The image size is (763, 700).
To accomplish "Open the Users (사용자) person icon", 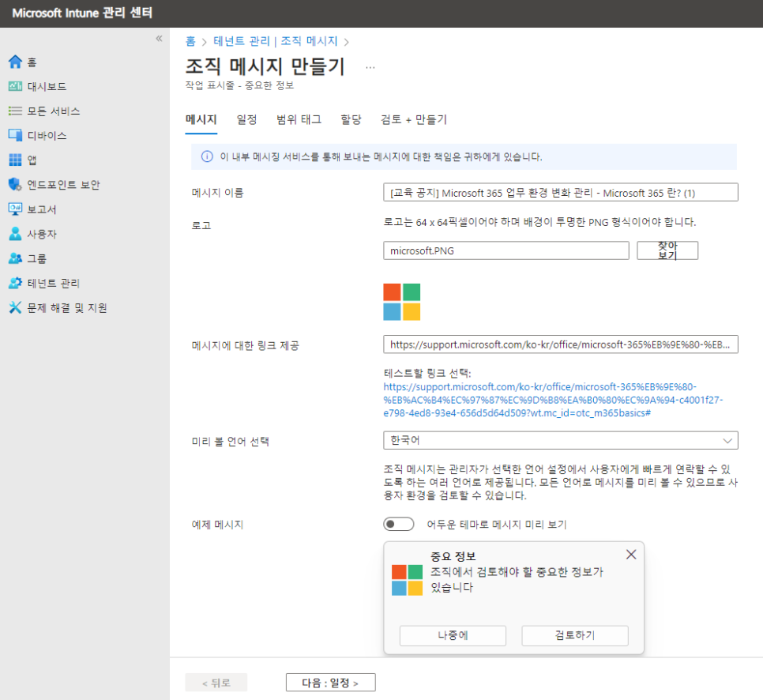I will click(x=15, y=234).
